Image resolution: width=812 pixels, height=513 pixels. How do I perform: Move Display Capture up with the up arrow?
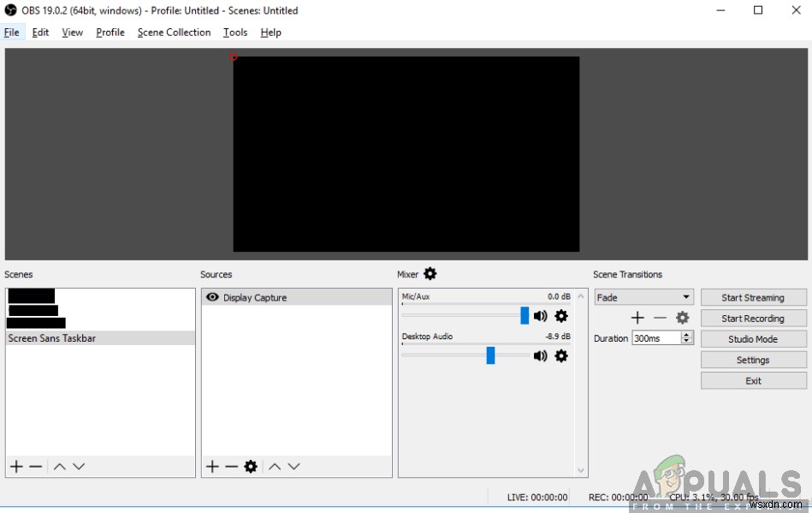coord(276,466)
